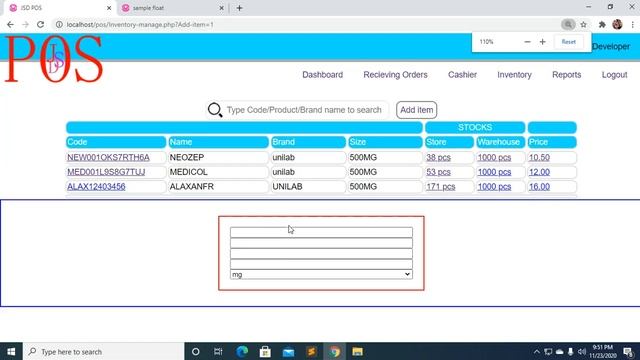
Task: Open Microsoft Store from taskbar
Action: pyautogui.click(x=265, y=351)
